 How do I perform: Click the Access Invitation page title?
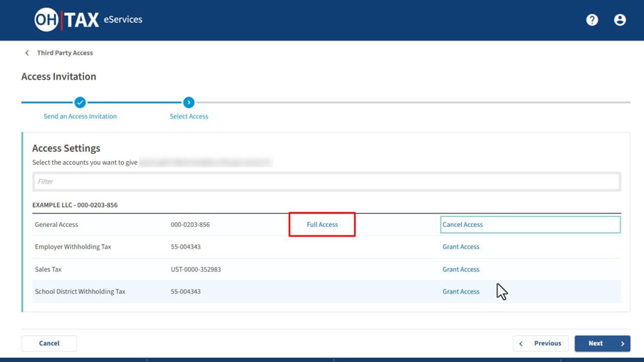coord(59,77)
